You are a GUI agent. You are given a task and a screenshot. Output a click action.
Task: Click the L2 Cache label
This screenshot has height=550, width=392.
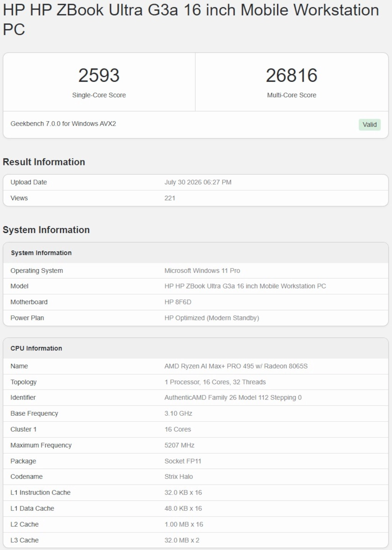pyautogui.click(x=24, y=524)
